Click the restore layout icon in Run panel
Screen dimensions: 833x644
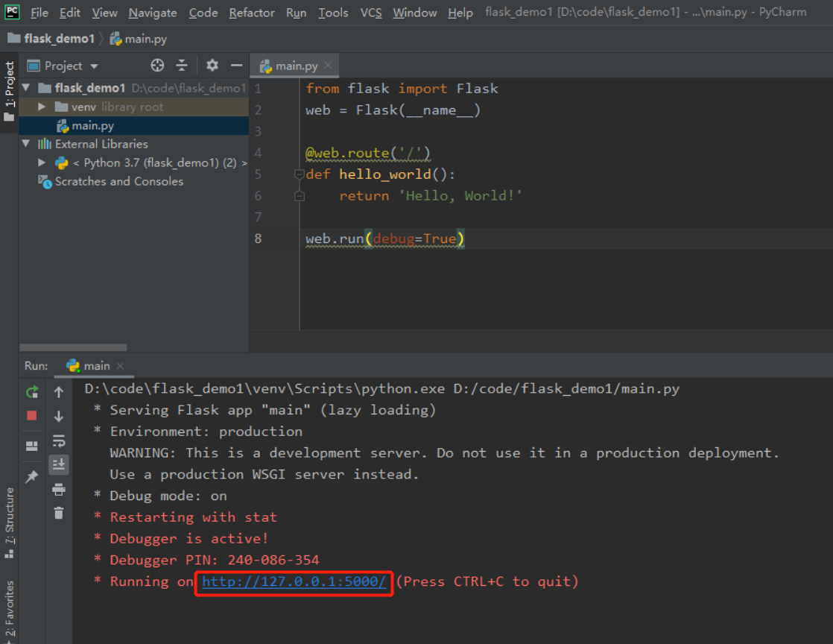pos(32,446)
